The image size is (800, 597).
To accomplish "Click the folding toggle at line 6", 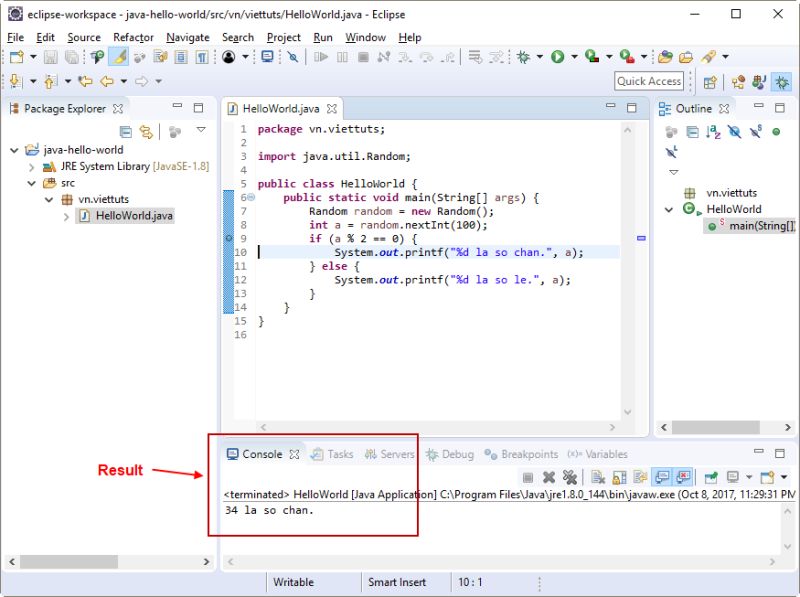I will pyautogui.click(x=251, y=197).
